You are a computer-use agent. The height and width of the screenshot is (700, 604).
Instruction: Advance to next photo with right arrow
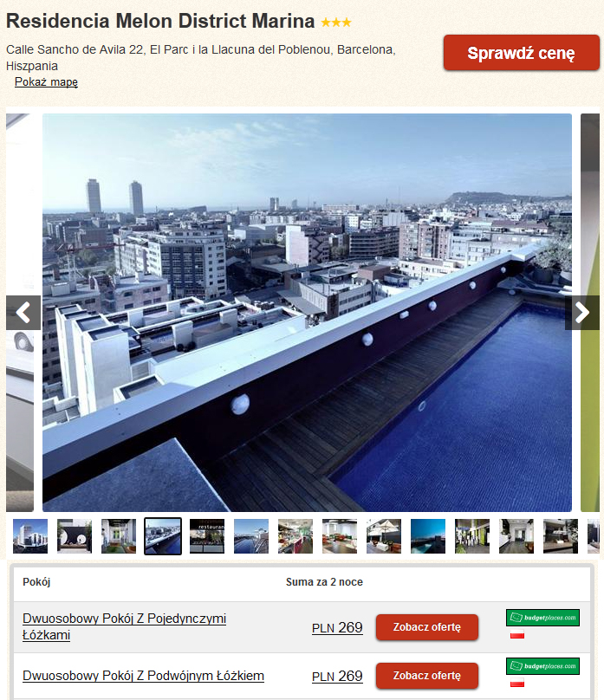582,313
